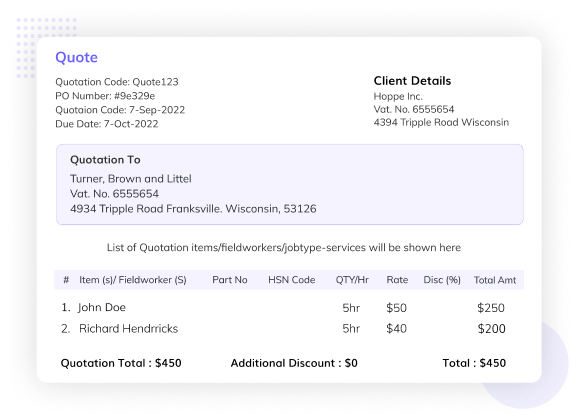The width and height of the screenshot is (578, 419).
Task: Click the HSN Code column header
Action: pos(292,280)
